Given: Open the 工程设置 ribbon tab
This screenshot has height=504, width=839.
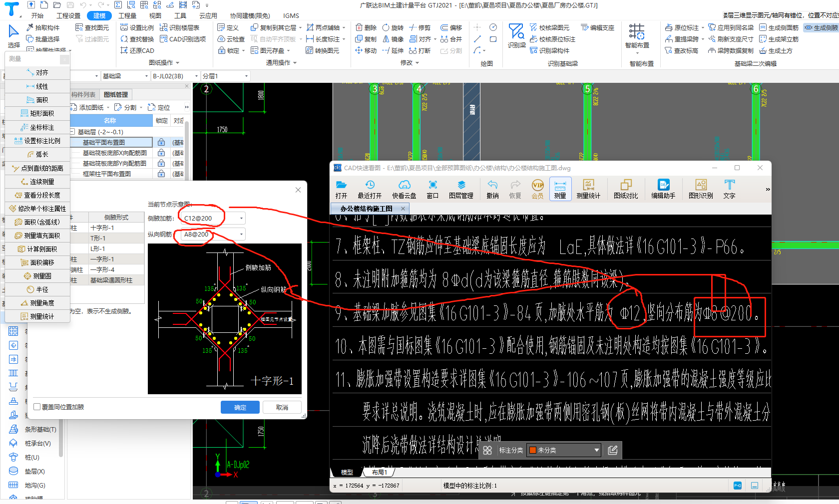Looking at the screenshot, I should pyautogui.click(x=68, y=15).
